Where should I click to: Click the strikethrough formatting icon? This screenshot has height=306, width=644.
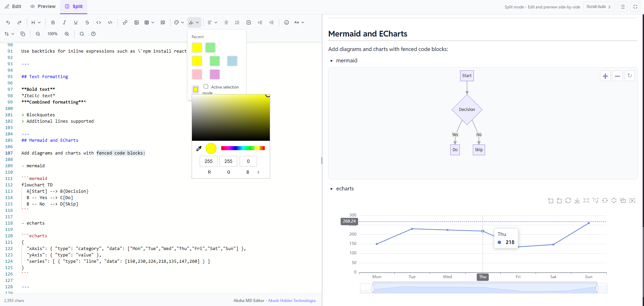[87, 22]
